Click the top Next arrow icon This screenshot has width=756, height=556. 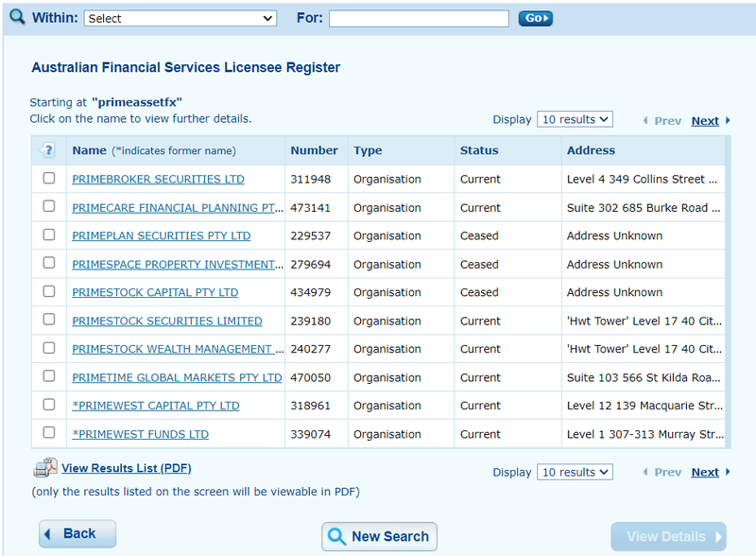[727, 121]
